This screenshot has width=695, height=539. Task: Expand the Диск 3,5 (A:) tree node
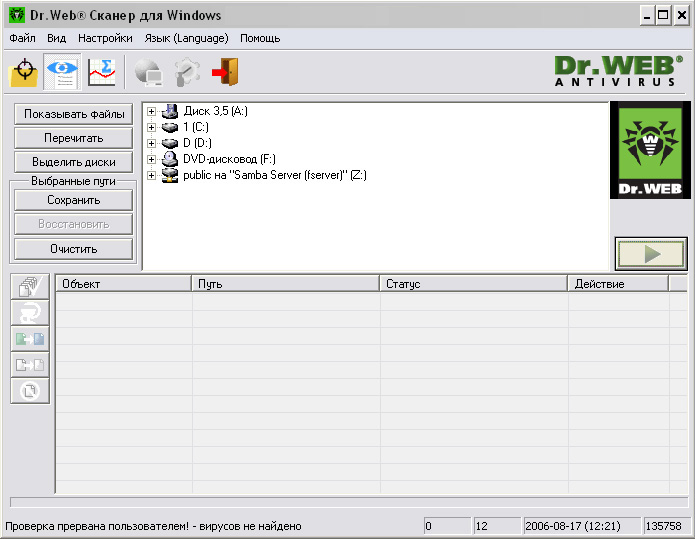pyautogui.click(x=152, y=111)
